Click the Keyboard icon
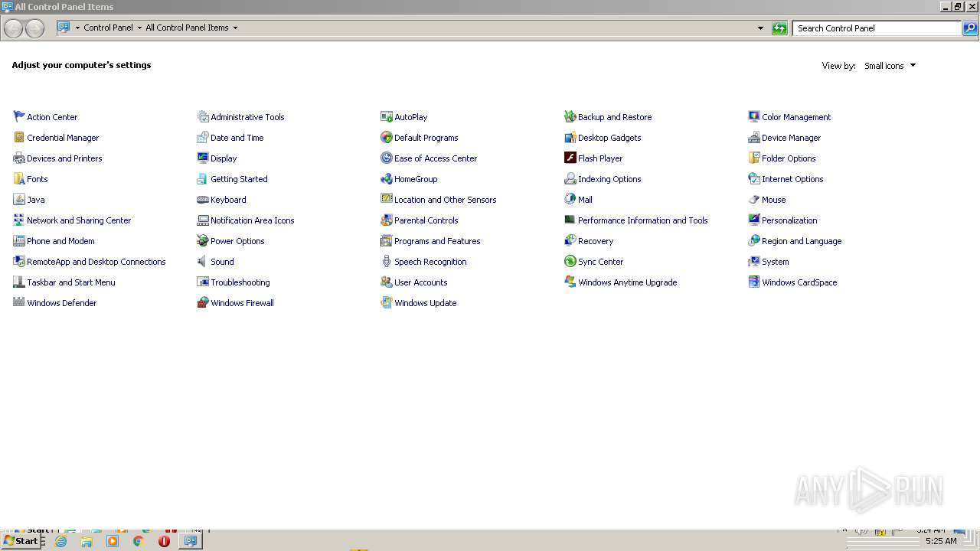980x551 pixels. [203, 200]
